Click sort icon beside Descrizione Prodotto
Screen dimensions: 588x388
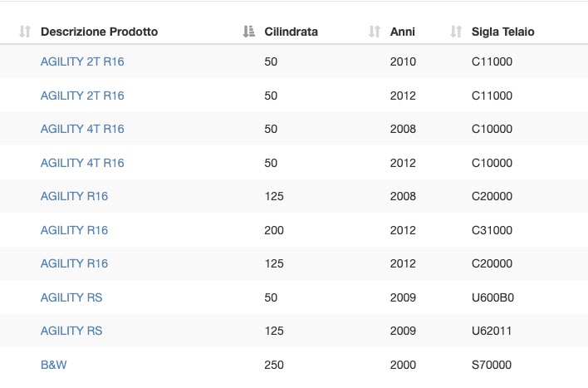click(x=25, y=32)
